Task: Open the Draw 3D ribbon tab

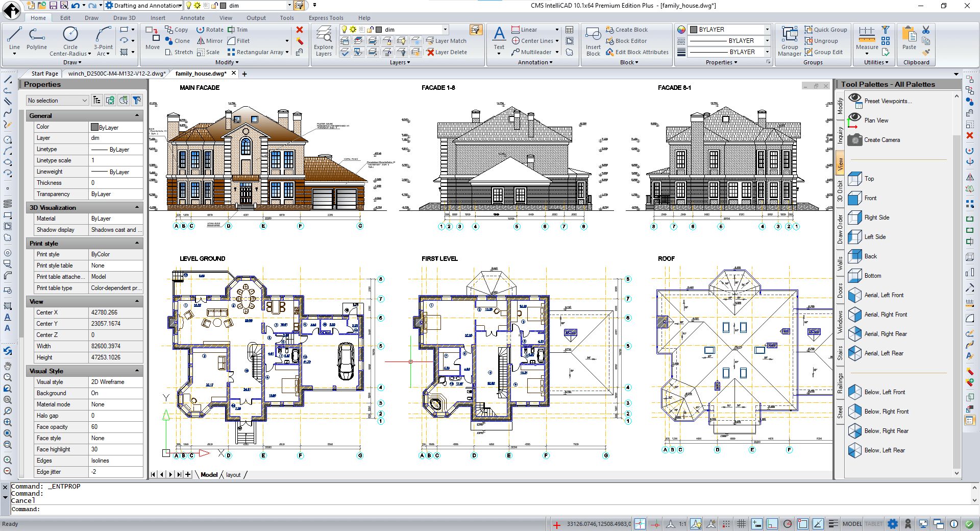Action: 124,18
